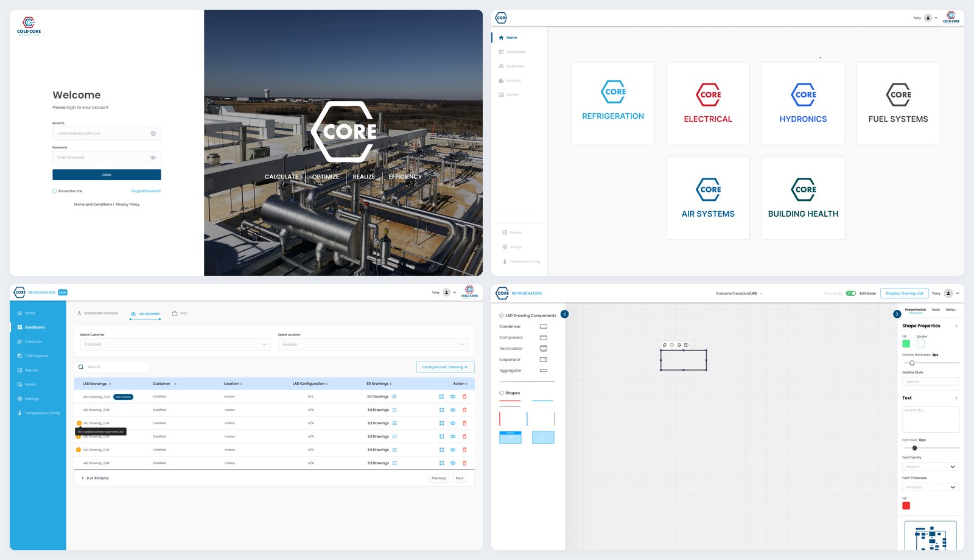The height and width of the screenshot is (560, 974).
Task: Adjust the Outline thickness slider
Action: pos(911,363)
